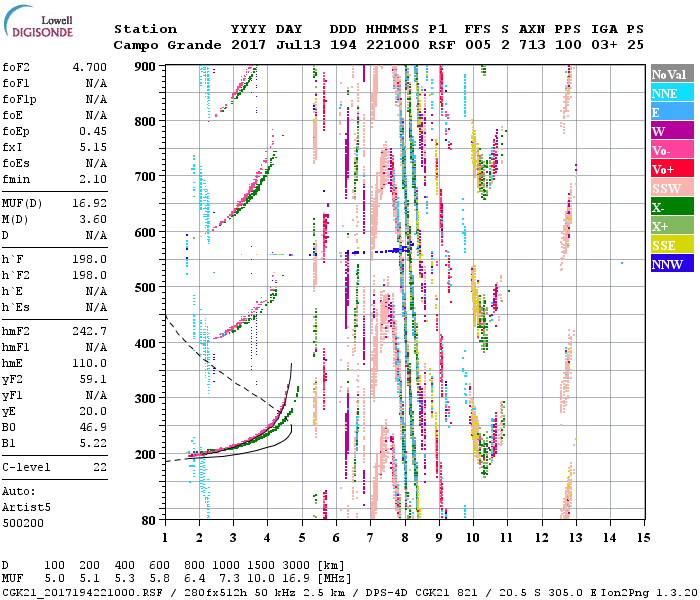Click the red Vo+ legend swatch
Screen dimensions: 700x600
coord(671,169)
